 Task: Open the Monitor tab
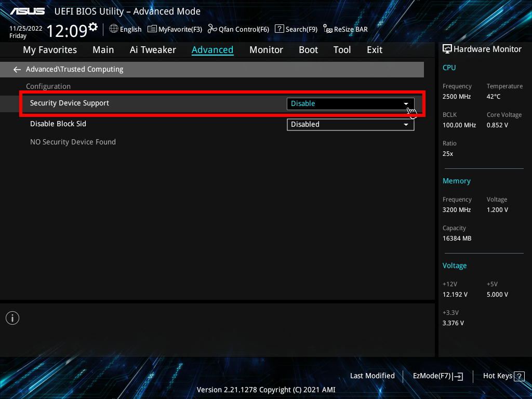pos(266,50)
